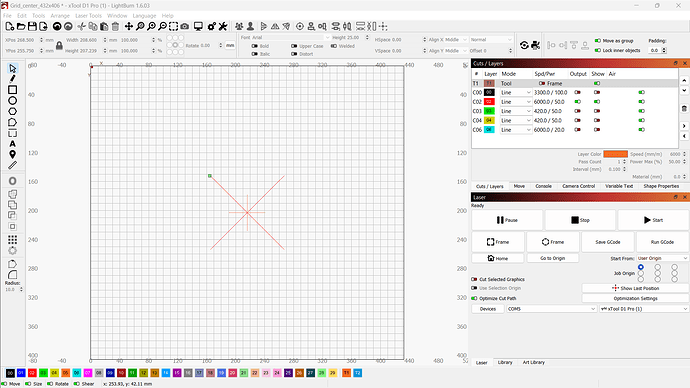Click the aspect ratio lock icon

(59, 45)
